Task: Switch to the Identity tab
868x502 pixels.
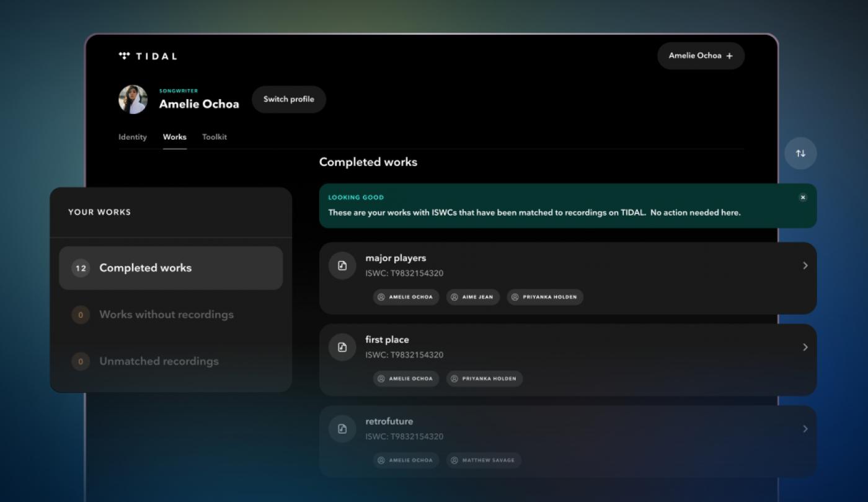Action: [133, 137]
